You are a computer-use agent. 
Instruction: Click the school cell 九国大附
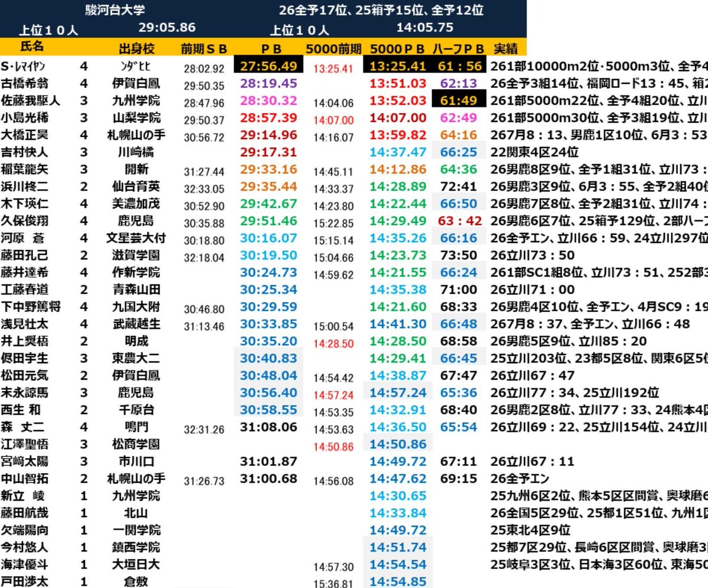tap(137, 306)
